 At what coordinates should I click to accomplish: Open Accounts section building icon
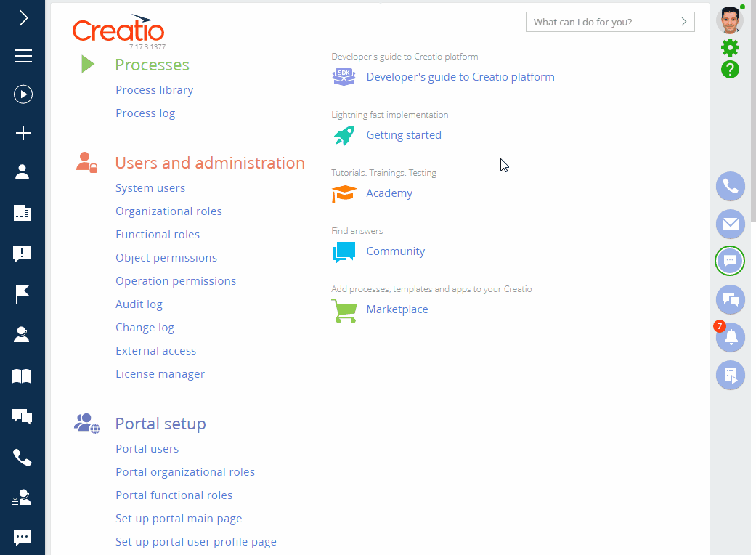pyautogui.click(x=23, y=213)
